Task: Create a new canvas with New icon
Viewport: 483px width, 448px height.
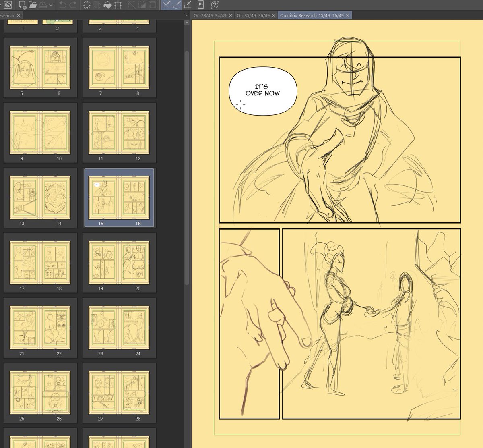Action: [23, 5]
